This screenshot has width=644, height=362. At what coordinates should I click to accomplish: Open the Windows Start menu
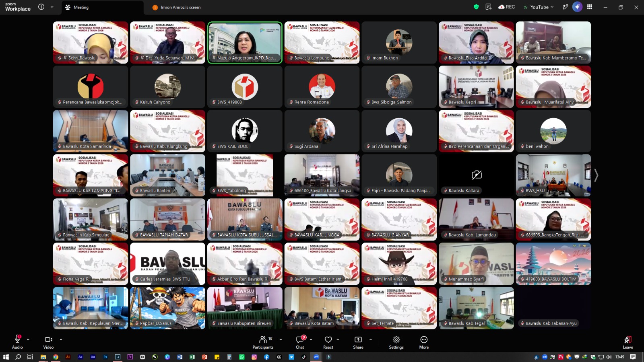pyautogui.click(x=6, y=357)
